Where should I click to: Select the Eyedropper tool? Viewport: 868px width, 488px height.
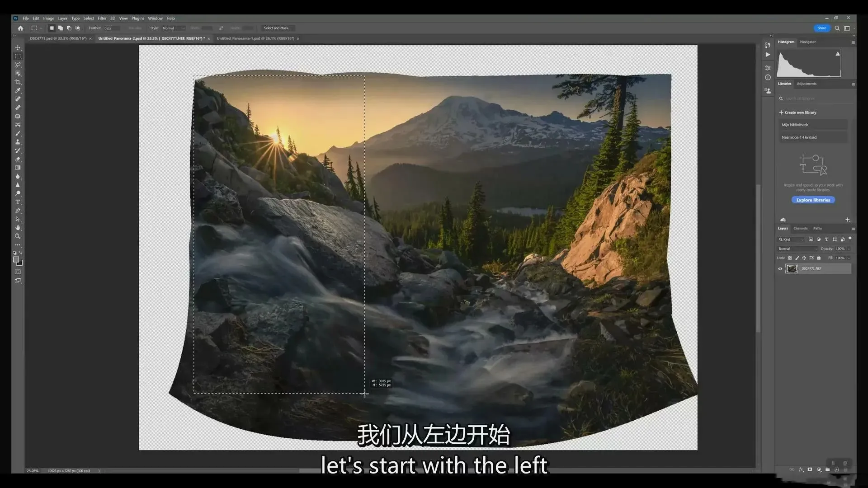coord(18,91)
